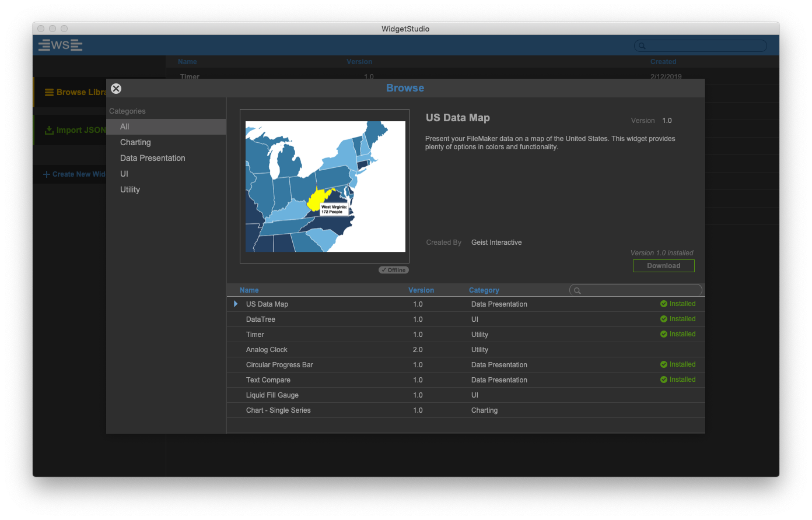Sort widgets by the Version column header
The height and width of the screenshot is (520, 812).
click(x=421, y=290)
